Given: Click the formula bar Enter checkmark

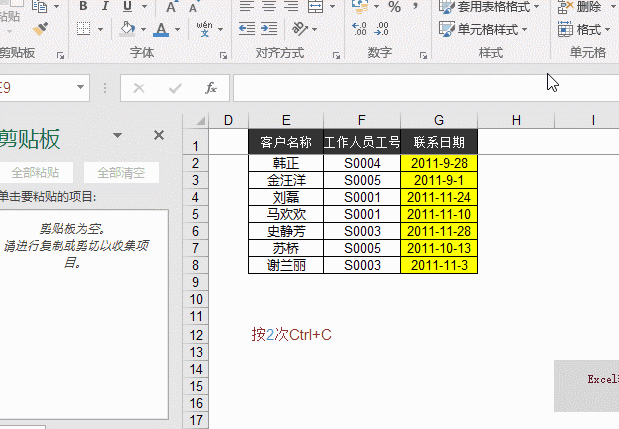Looking at the screenshot, I should (175, 88).
